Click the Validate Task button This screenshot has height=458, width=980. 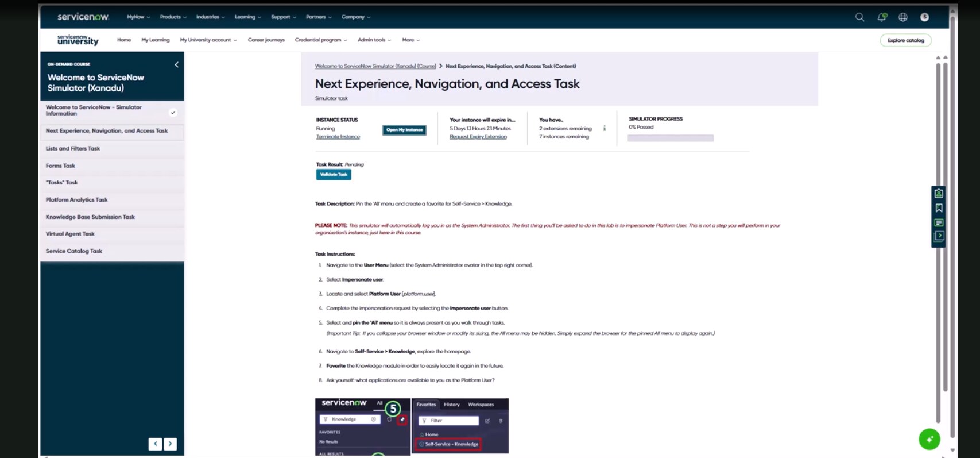click(x=334, y=175)
